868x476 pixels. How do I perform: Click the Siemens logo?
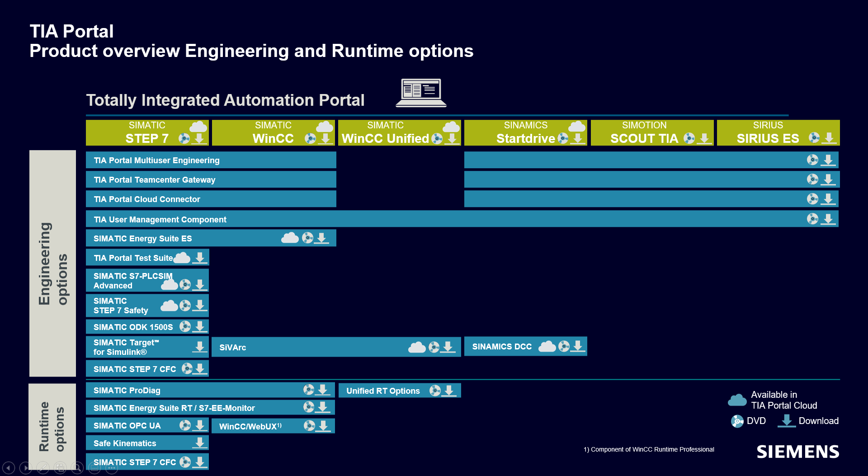[x=797, y=452]
